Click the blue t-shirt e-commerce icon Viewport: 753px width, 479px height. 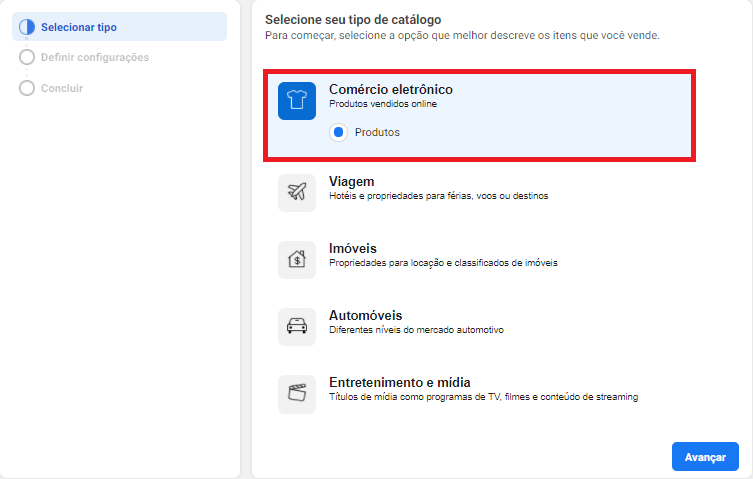297,101
